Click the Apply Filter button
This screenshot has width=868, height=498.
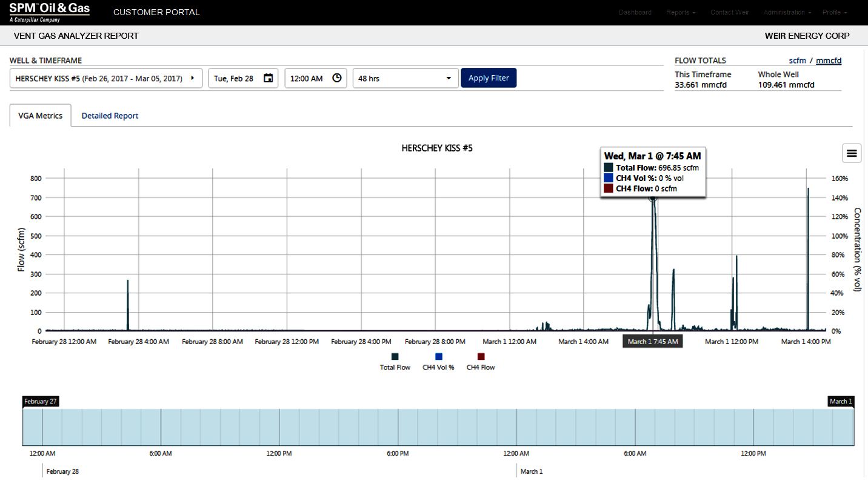(489, 78)
